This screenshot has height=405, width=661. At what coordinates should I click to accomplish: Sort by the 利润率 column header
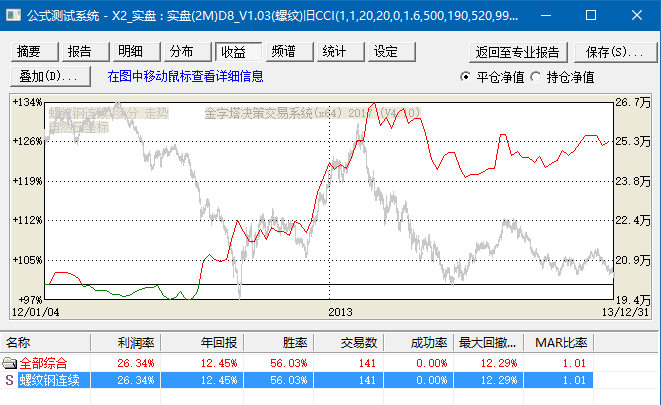[x=125, y=343]
